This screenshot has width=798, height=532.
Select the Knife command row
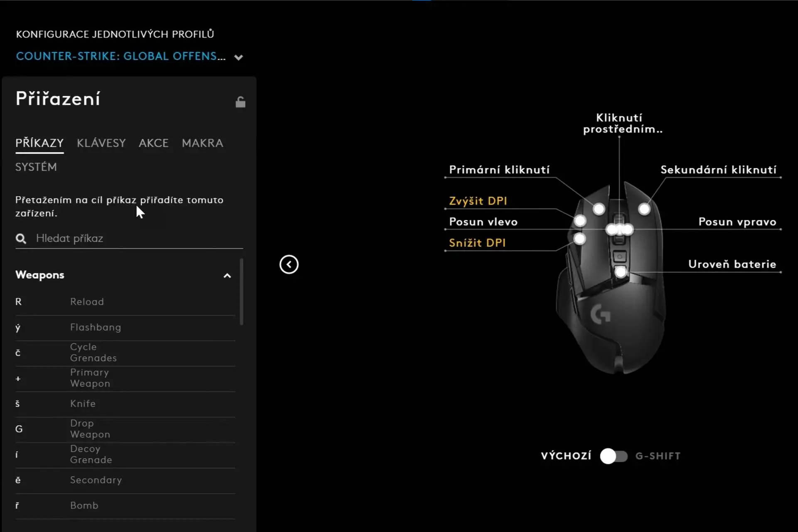click(125, 404)
